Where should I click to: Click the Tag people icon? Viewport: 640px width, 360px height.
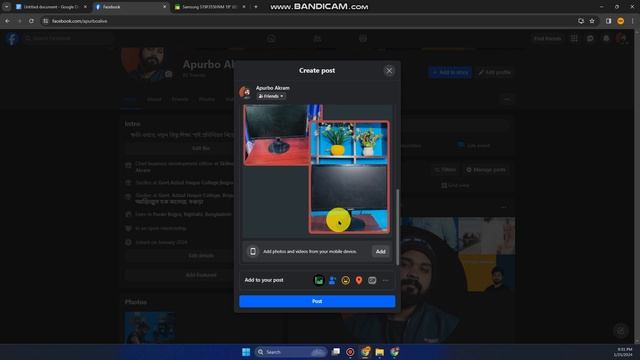(332, 280)
